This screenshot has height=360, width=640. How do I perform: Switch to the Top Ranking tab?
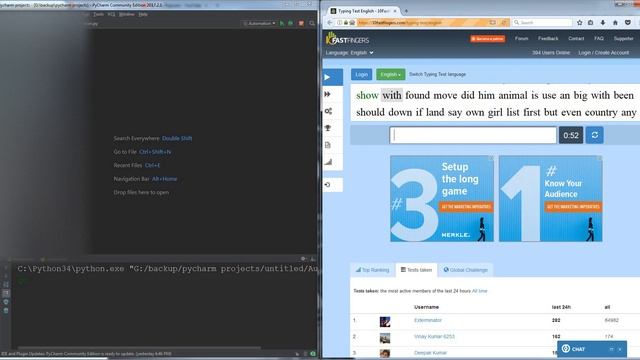[x=372, y=270]
